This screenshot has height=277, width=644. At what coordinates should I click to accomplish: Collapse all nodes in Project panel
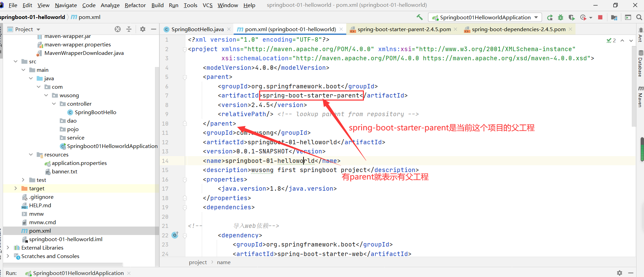(129, 29)
